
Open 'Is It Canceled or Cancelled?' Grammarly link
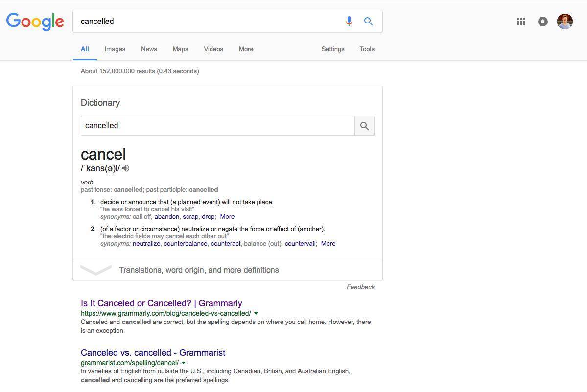(162, 303)
